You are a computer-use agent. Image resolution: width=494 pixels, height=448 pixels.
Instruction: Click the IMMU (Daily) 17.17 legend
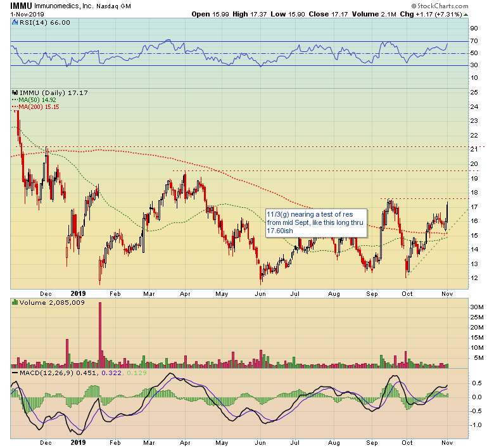54,93
